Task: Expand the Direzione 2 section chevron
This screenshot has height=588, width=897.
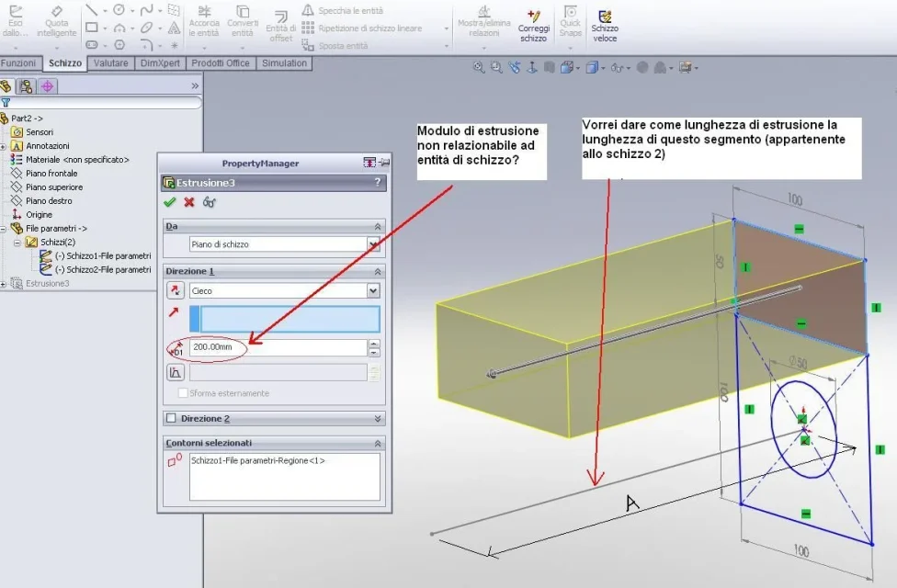Action: (378, 419)
